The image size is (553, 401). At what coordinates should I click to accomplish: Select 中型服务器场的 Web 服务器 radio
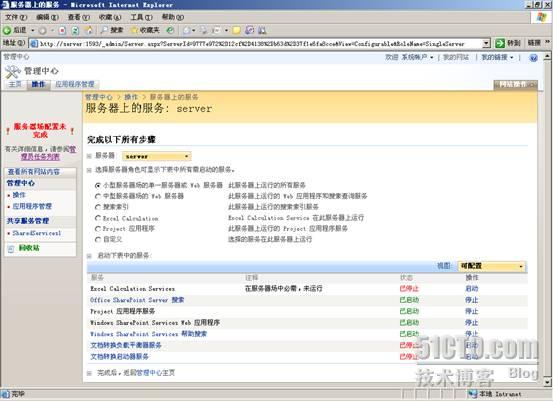pos(98,196)
